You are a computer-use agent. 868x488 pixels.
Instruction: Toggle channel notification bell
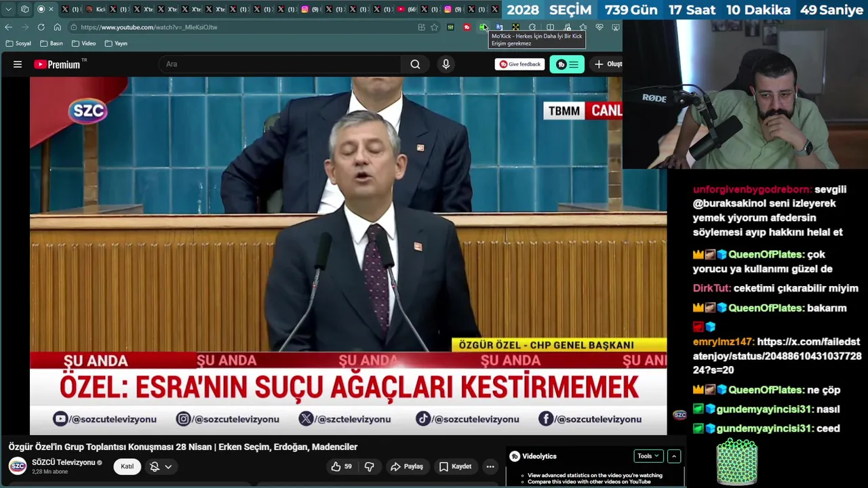pos(155,466)
